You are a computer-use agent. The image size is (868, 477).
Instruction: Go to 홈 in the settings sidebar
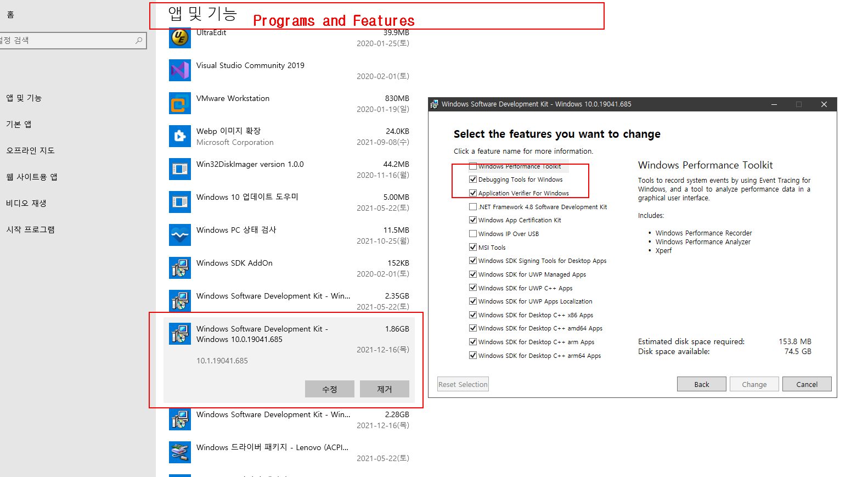pyautogui.click(x=10, y=15)
